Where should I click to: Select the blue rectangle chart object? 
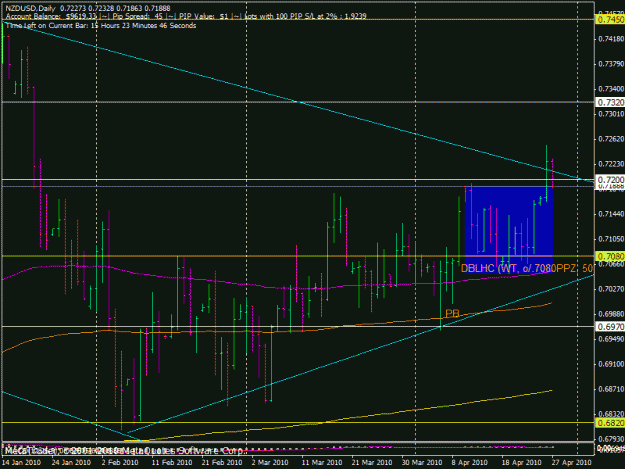pyautogui.click(x=509, y=230)
